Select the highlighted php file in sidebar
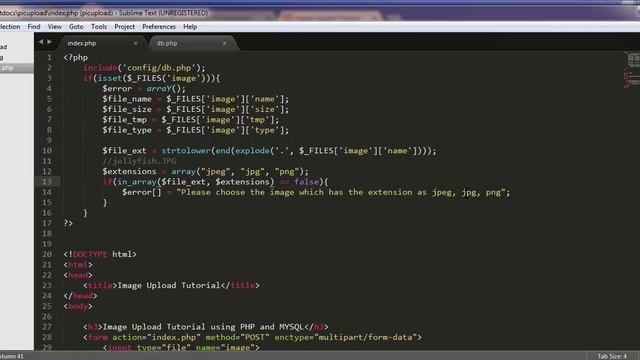640x360 pixels. click(17, 68)
